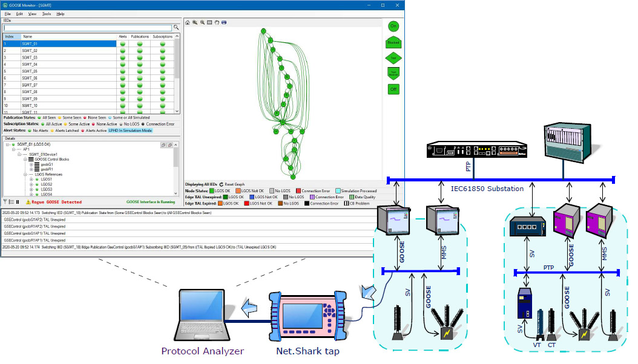The height and width of the screenshot is (364, 638).
Task: Click the Subscriptions column header
Action: [163, 36]
